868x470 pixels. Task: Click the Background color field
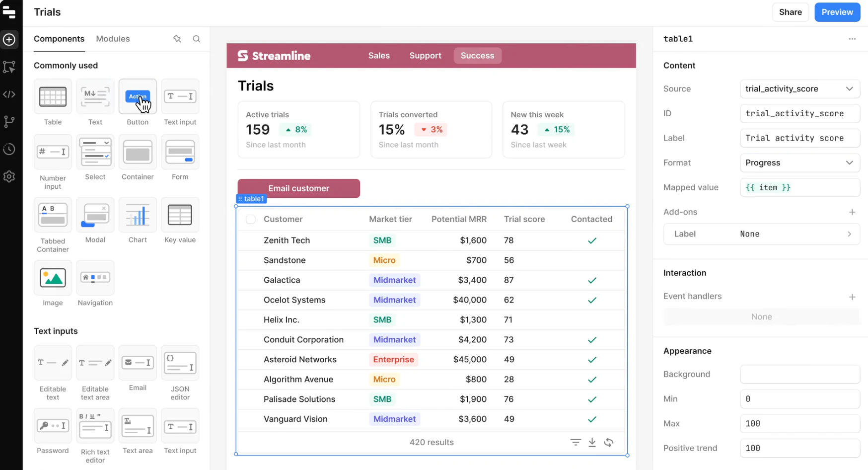click(x=800, y=374)
